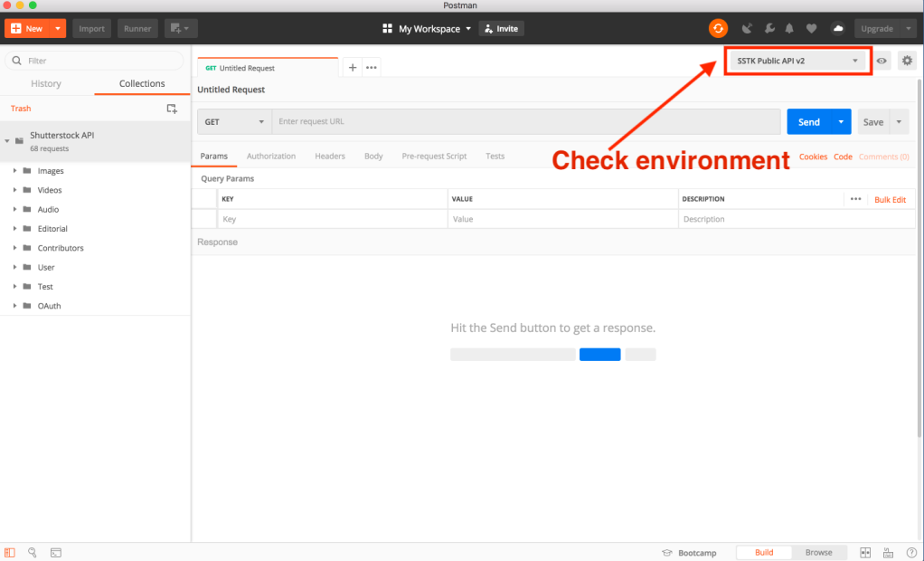Click the Filter search field
Image resolution: width=924 pixels, height=561 pixels.
tap(94, 60)
